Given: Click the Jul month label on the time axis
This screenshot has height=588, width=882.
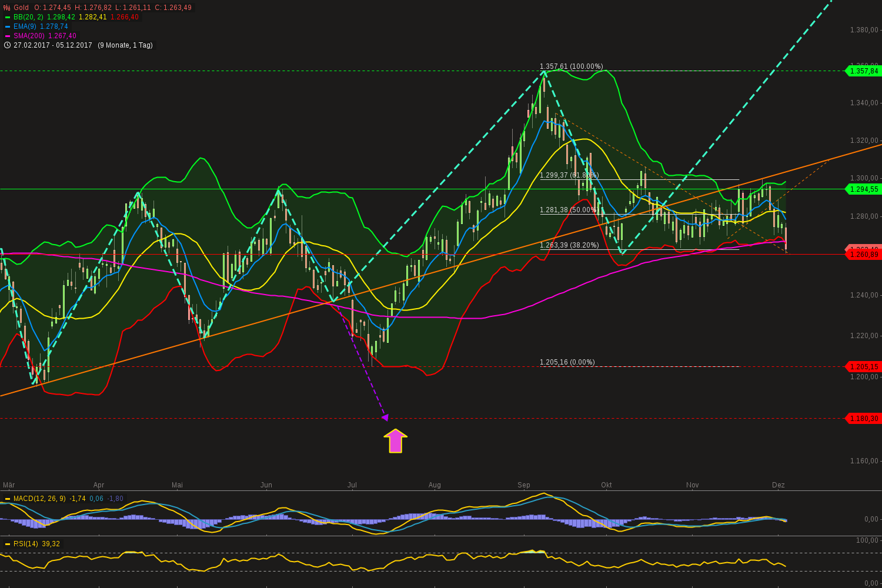Looking at the screenshot, I should click(352, 485).
